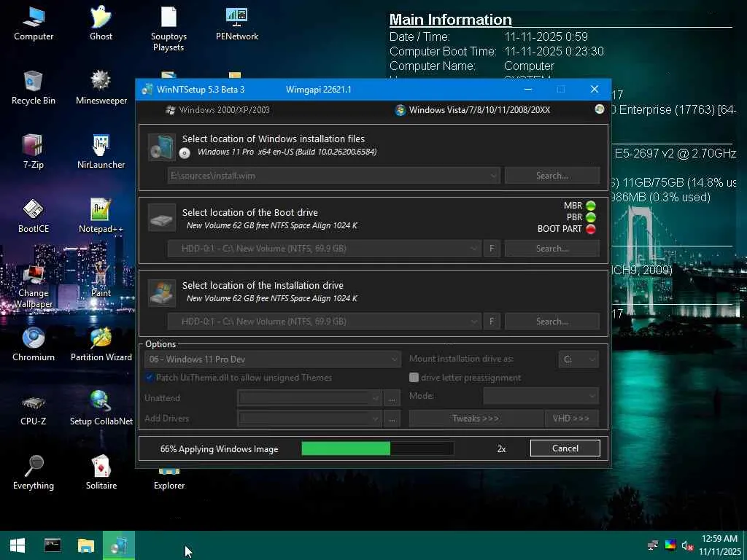The height and width of the screenshot is (560, 747).
Task: Expand the installation drive HDD dropdown
Action: point(473,322)
